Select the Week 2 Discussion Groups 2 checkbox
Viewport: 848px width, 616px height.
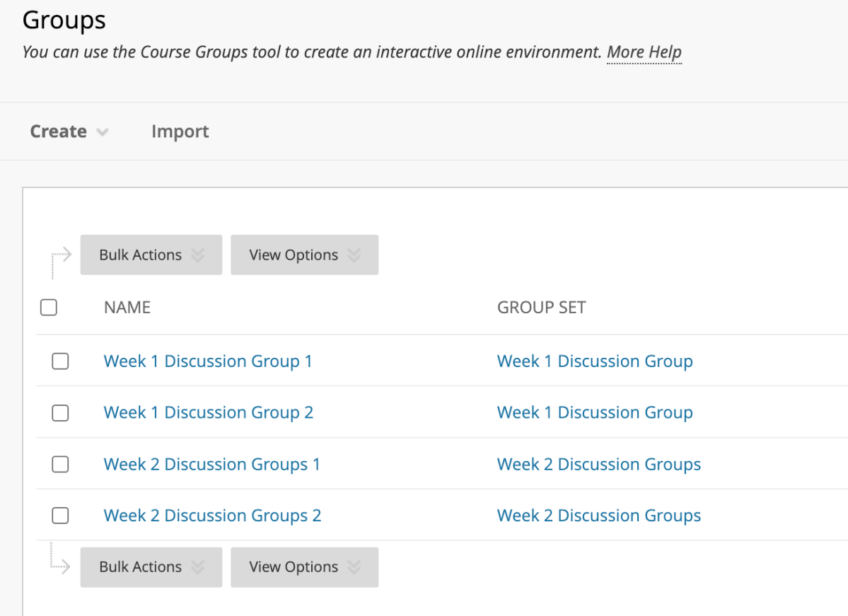(61, 516)
